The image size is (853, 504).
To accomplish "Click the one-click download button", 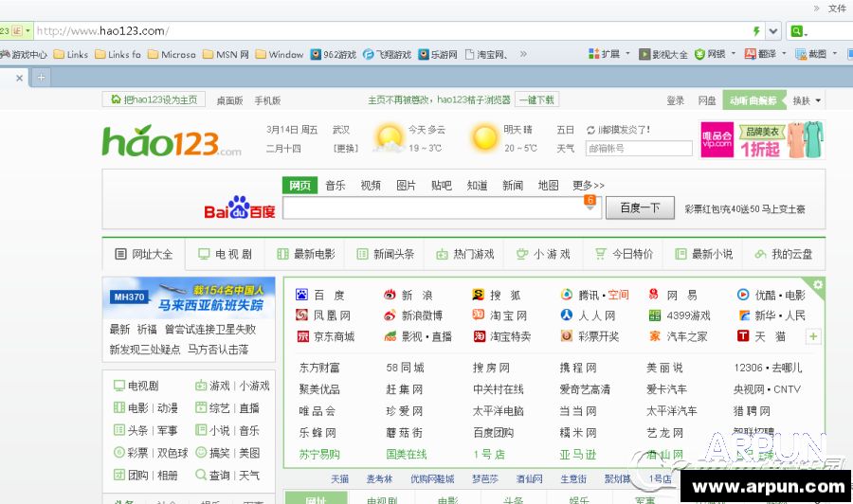I will tap(536, 100).
